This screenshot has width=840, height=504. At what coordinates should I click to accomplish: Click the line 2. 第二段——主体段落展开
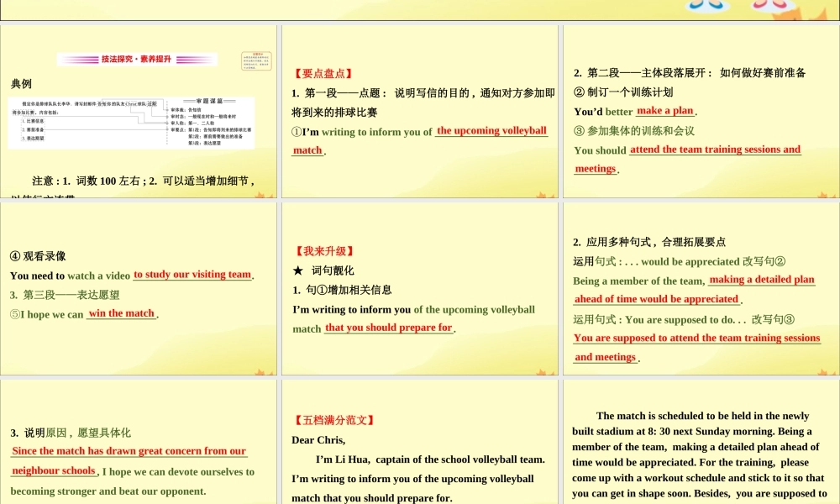pyautogui.click(x=690, y=73)
